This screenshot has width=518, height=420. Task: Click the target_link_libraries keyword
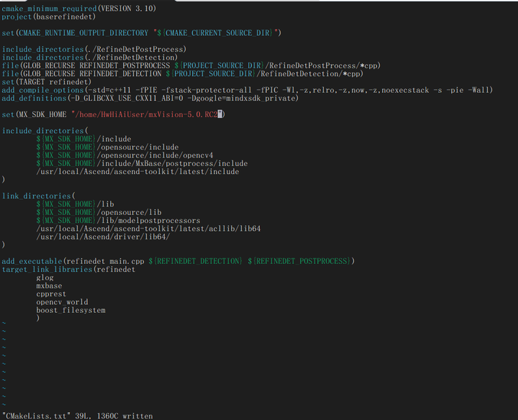[x=47, y=270]
